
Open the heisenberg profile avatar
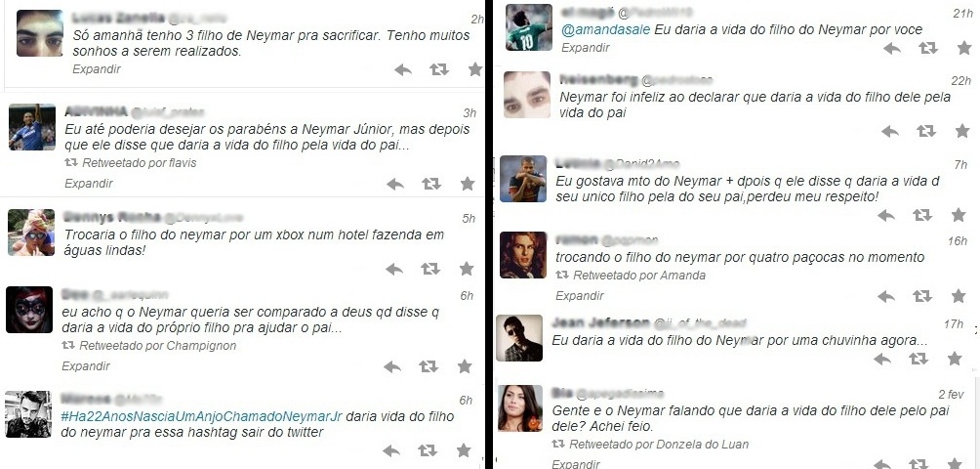527,95
